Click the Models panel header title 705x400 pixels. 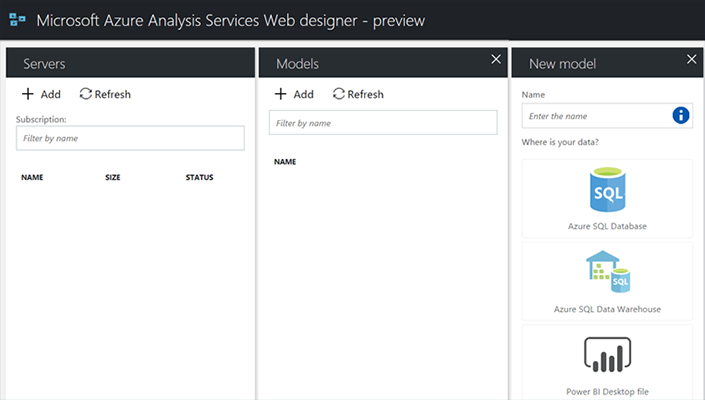click(297, 64)
